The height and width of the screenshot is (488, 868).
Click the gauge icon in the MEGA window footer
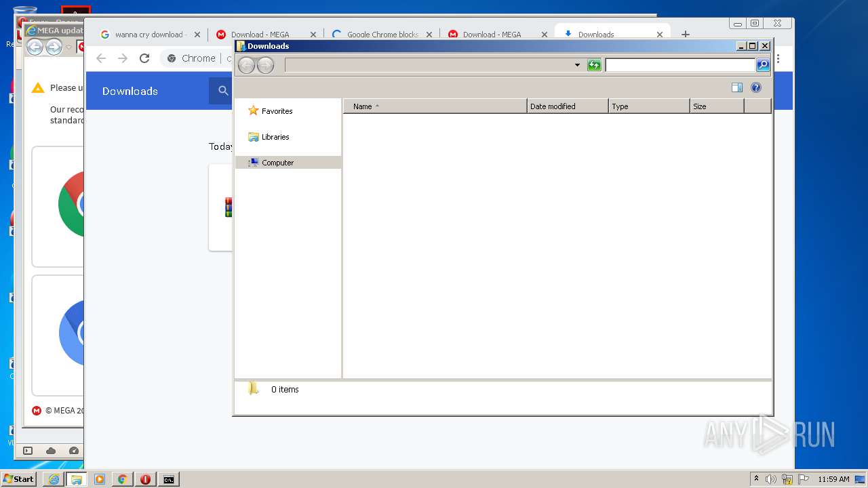[x=74, y=451]
